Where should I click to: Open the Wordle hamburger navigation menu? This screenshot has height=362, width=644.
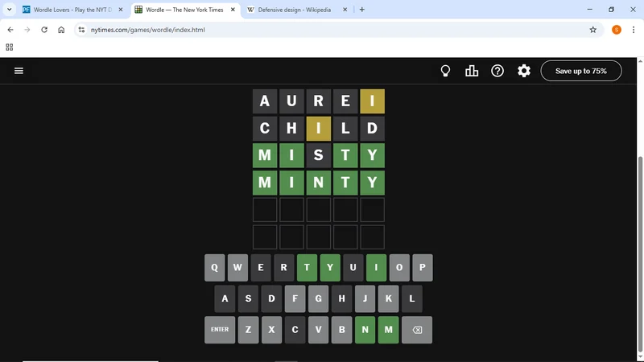[x=19, y=71]
